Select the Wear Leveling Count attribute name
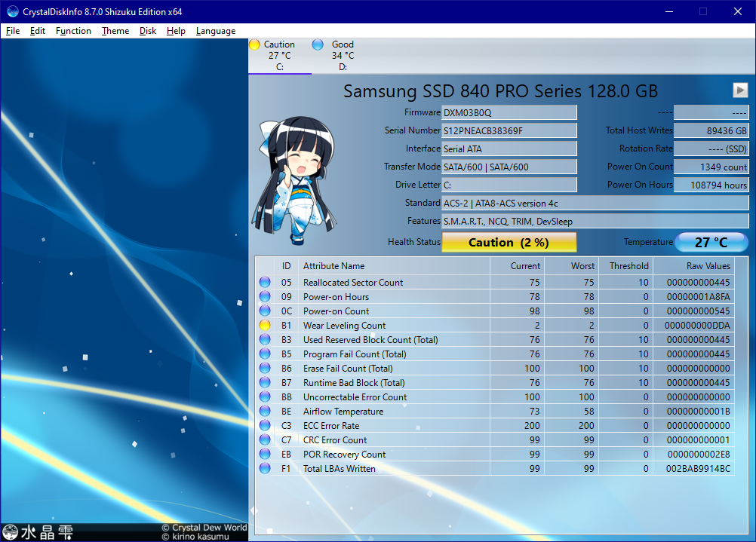 [344, 326]
